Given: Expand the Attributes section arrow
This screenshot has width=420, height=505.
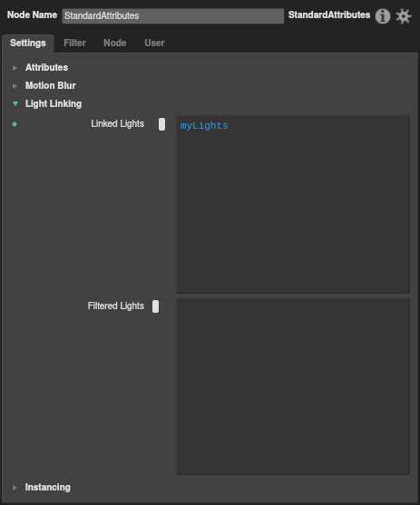Looking at the screenshot, I should click(15, 68).
